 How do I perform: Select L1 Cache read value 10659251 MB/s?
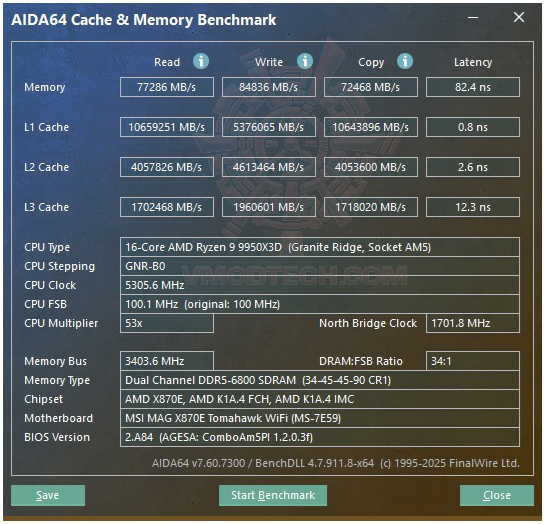pos(167,127)
